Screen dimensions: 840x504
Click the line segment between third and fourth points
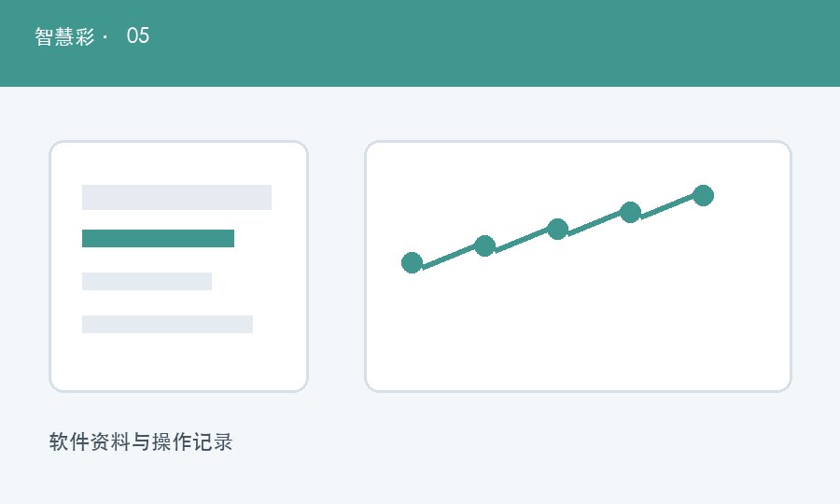coord(595,222)
